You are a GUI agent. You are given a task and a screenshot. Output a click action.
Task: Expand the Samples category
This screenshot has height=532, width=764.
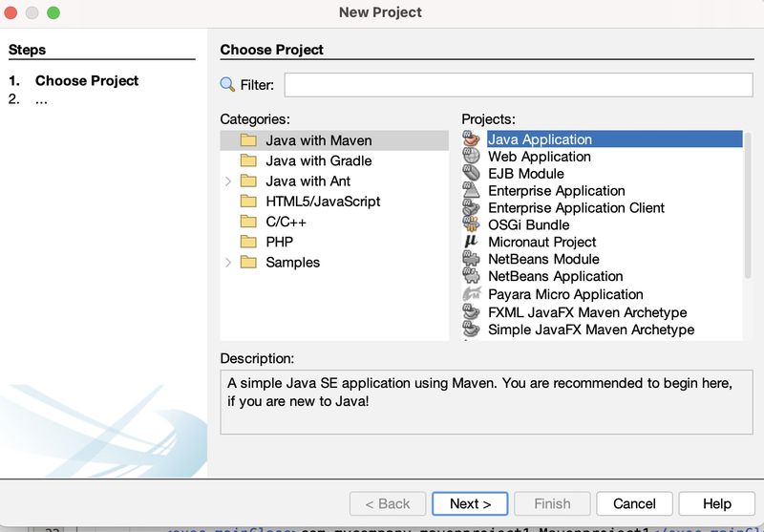tap(228, 263)
